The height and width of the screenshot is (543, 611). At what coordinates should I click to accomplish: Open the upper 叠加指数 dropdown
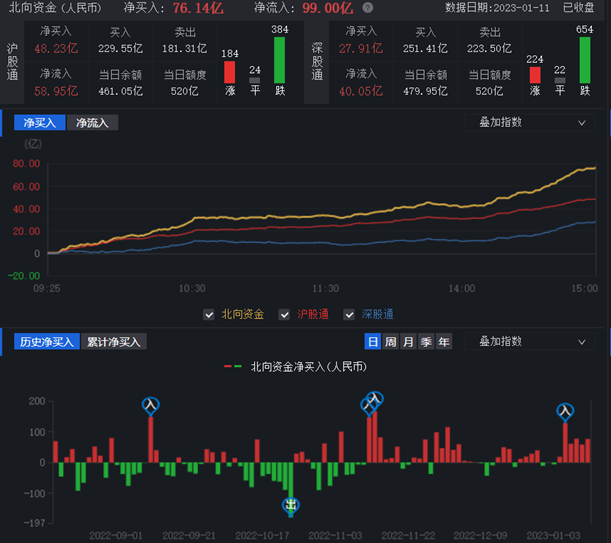click(x=530, y=122)
